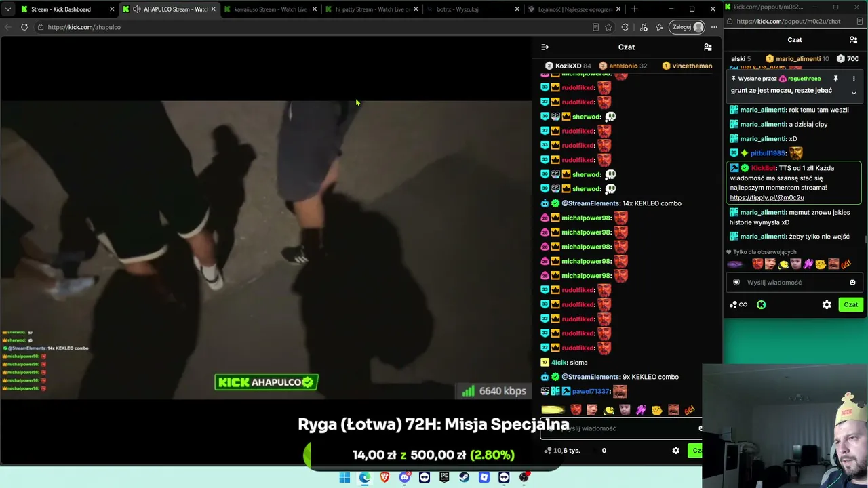Click the stream title Ryga (Łotwa) 72H
Viewport: 868px width, 488px height.
tap(433, 424)
